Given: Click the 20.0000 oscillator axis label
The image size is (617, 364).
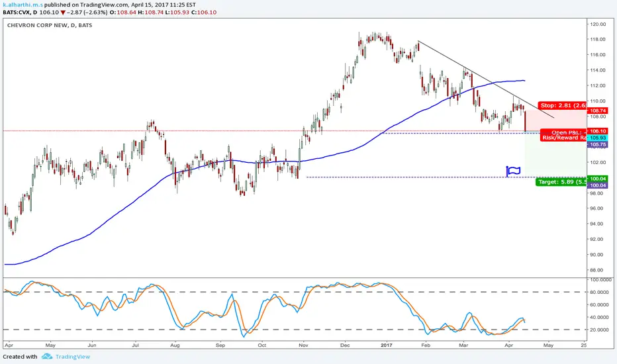Looking at the screenshot, I should (x=598, y=330).
